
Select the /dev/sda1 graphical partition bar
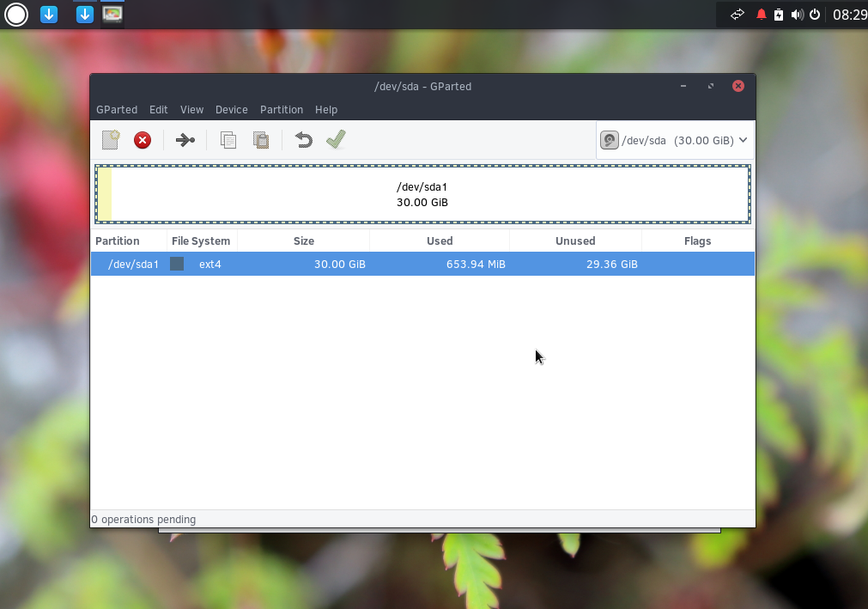click(x=422, y=194)
